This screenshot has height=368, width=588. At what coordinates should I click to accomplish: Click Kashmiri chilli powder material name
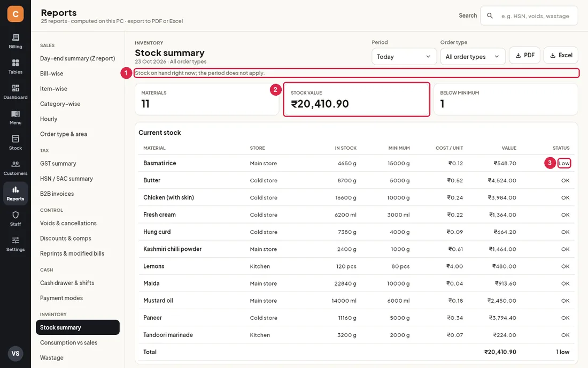[x=172, y=249]
